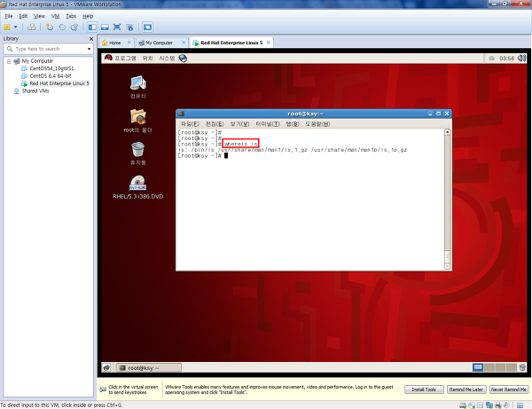Viewport: 532px width, 409px height.
Task: Revert VM to previous snapshot
Action: 62,28
